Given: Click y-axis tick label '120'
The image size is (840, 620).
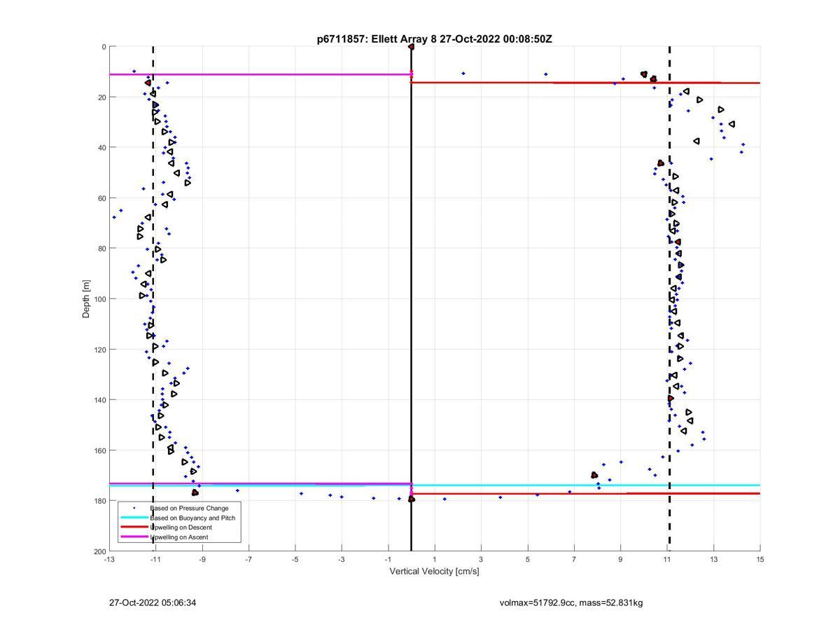Looking at the screenshot, I should click(99, 350).
